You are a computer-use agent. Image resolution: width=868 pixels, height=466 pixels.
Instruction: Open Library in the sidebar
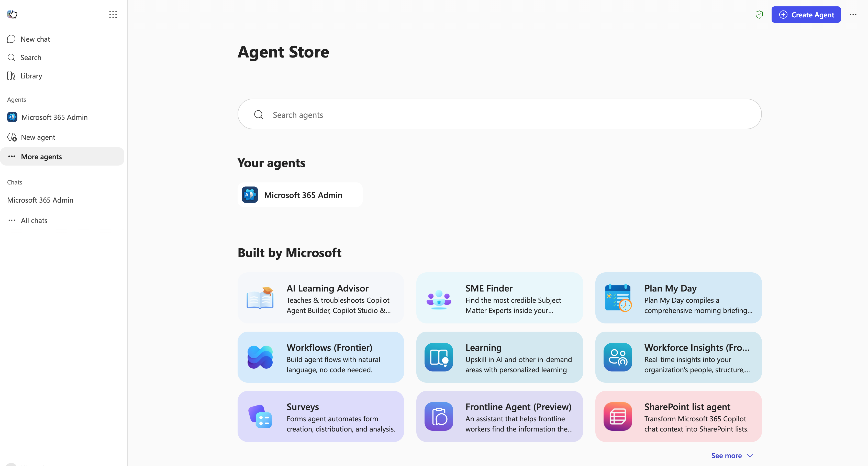(x=62, y=76)
